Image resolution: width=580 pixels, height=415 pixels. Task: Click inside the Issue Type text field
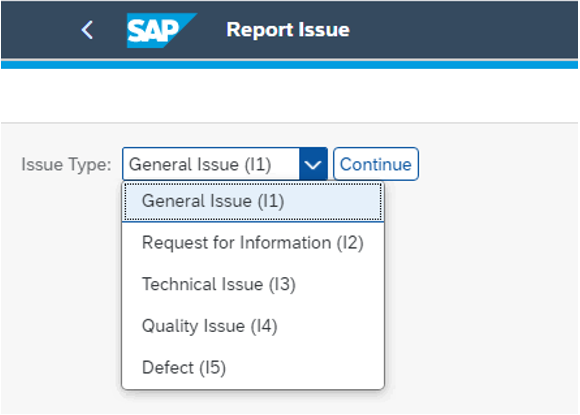click(211, 164)
